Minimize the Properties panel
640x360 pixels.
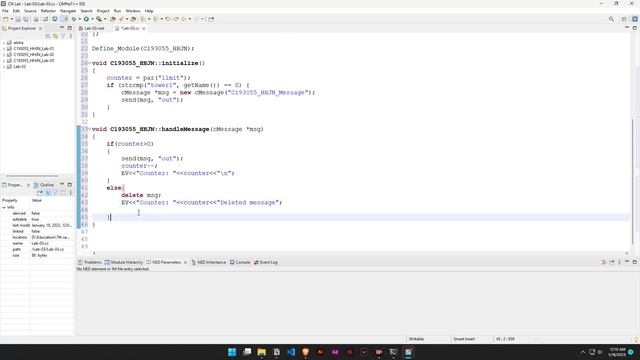tap(62, 185)
